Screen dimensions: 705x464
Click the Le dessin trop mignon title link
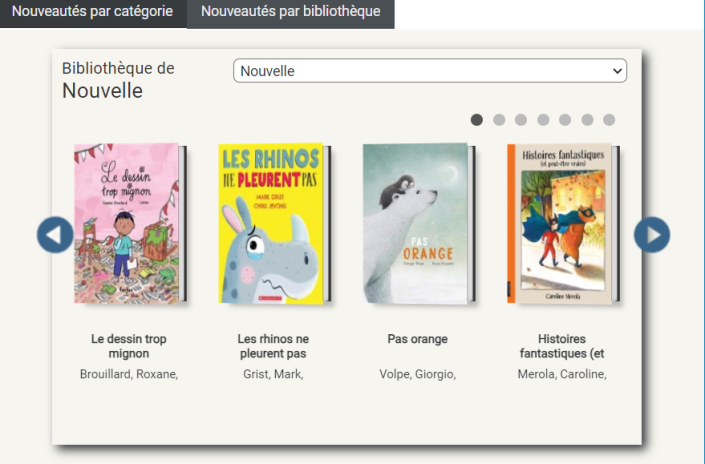[x=128, y=346]
